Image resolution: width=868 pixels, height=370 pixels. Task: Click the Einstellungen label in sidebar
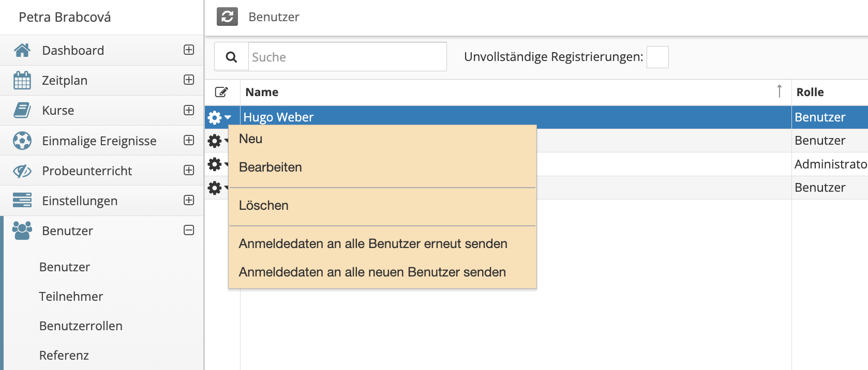coord(80,201)
